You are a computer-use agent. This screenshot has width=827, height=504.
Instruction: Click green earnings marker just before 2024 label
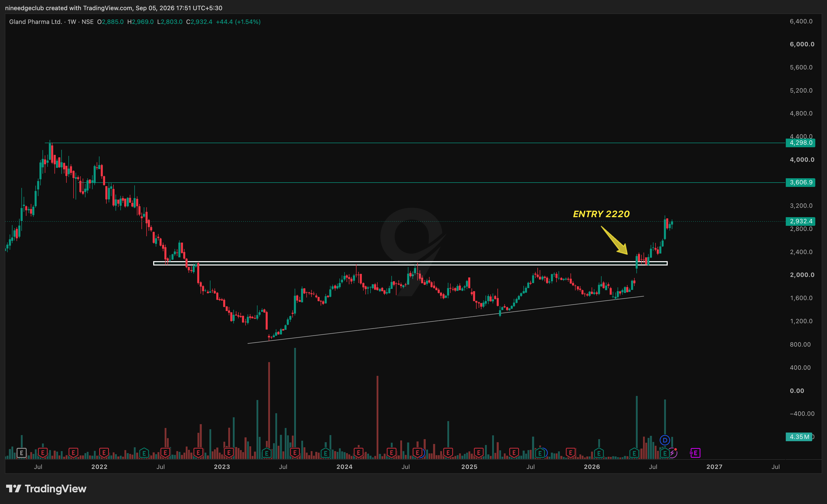325,453
